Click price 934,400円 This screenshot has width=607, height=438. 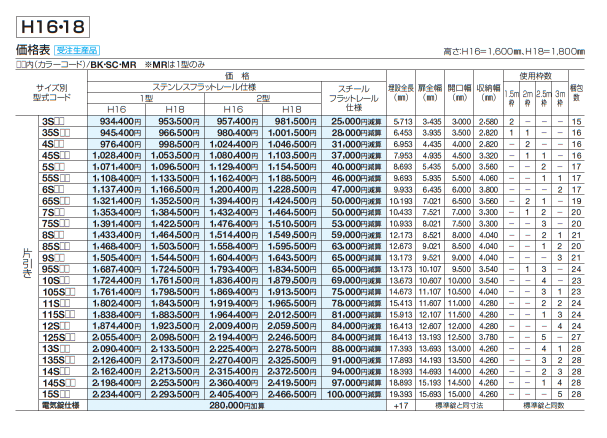(120, 122)
